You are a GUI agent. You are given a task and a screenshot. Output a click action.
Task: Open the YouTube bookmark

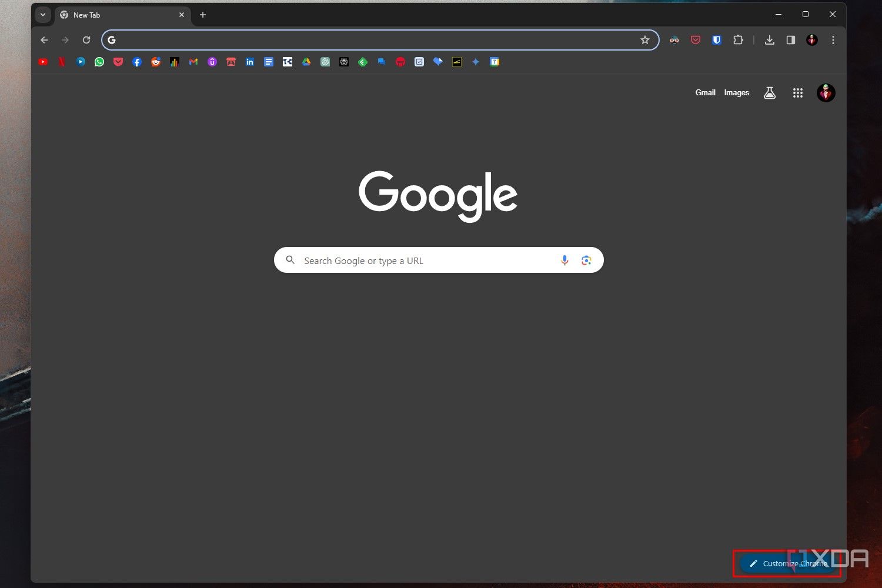(43, 62)
